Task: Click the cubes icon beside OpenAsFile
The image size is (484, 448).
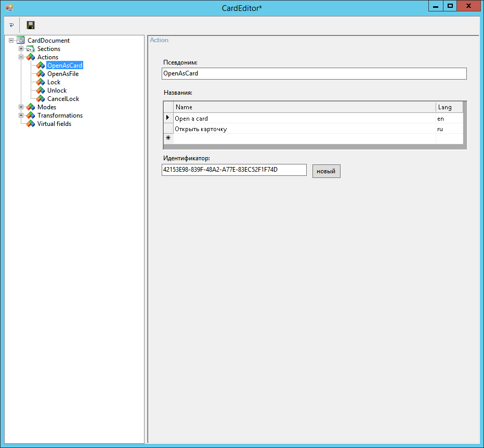Action: coord(41,74)
